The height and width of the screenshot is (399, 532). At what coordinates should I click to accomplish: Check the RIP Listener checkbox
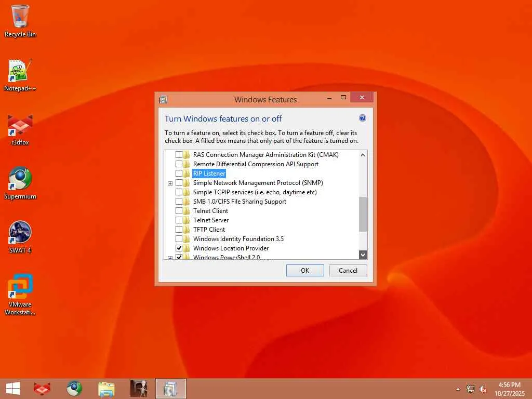pos(179,174)
